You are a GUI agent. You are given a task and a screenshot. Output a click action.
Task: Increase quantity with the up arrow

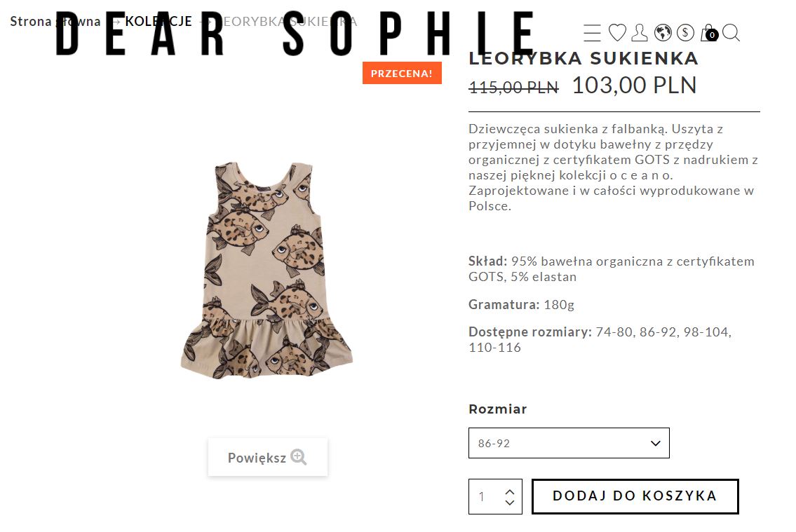(x=510, y=492)
